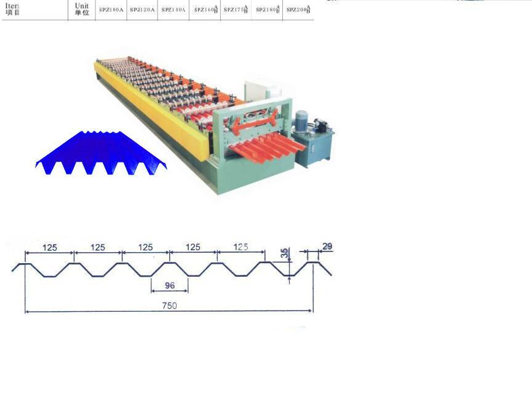Select the SPZ200 column header
This screenshot has width=532, height=396.
[298, 10]
